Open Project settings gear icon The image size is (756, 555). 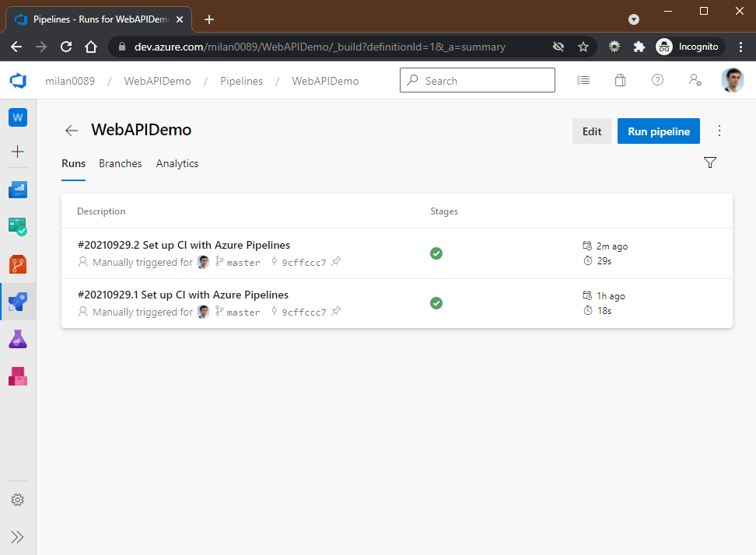coord(17,500)
